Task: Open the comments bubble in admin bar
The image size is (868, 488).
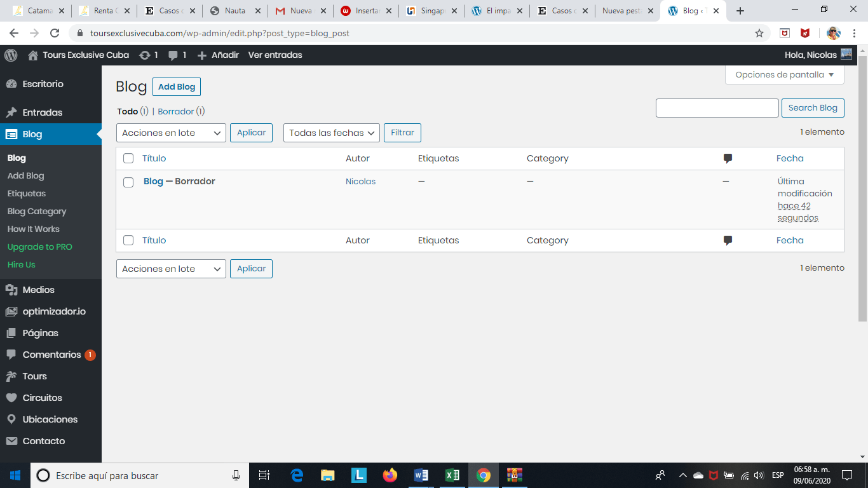Action: point(173,55)
